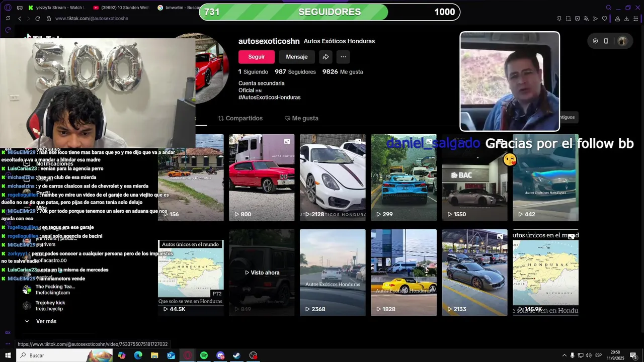
Task: Click the padlock site info icon
Action: pos(49,19)
